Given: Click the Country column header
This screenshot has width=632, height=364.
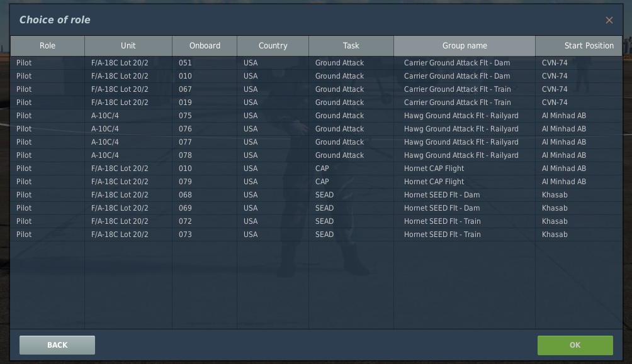Looking at the screenshot, I should click(273, 45).
